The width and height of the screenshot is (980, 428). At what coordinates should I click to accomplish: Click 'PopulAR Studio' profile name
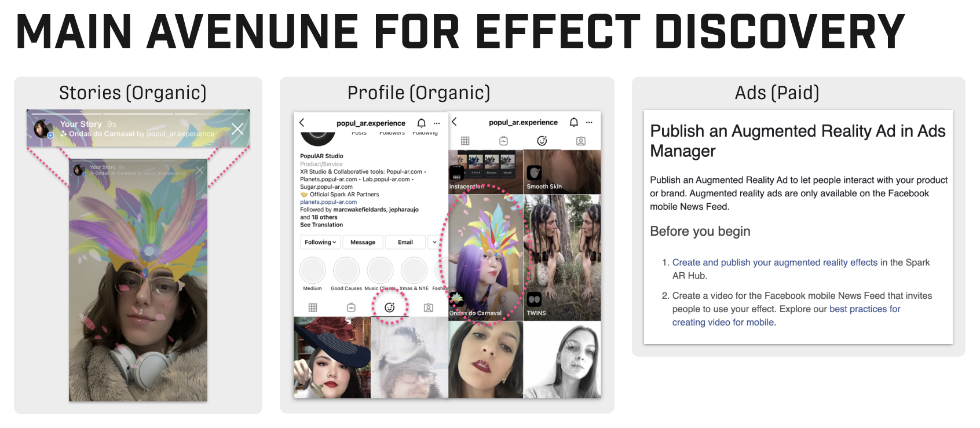321,156
